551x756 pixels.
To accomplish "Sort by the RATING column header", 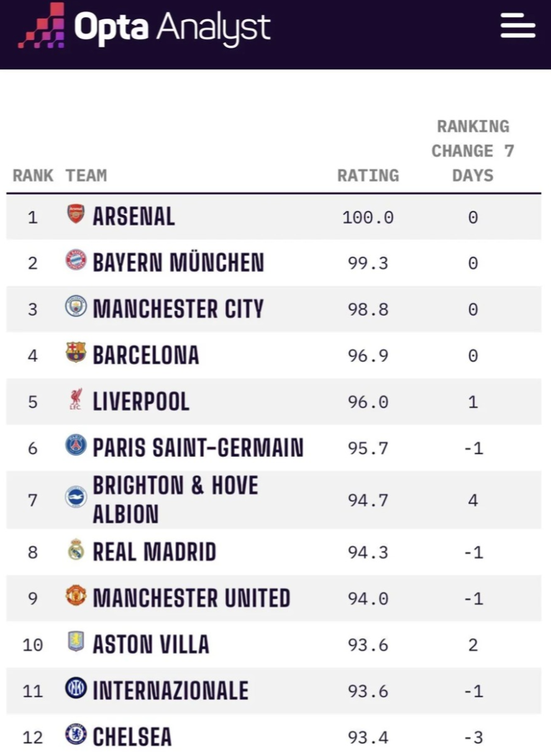I will [368, 175].
